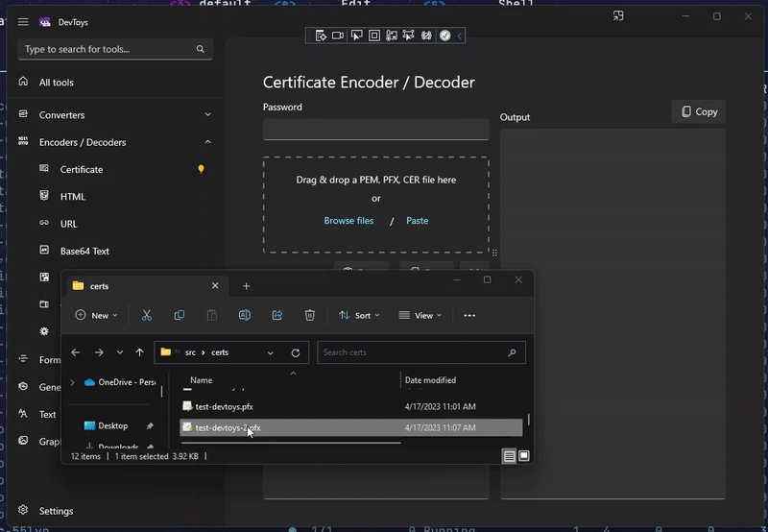Click the green checkmark in debug toolbar
Image resolution: width=768 pixels, height=532 pixels.
[444, 36]
